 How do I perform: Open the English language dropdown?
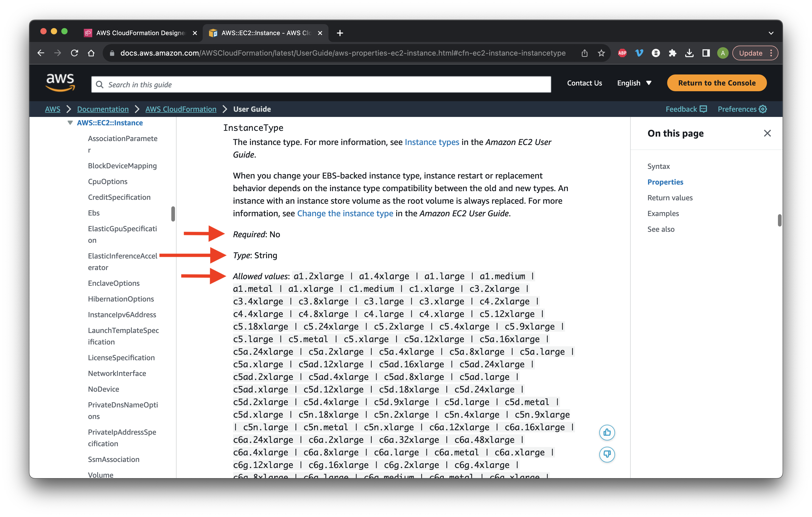634,83
